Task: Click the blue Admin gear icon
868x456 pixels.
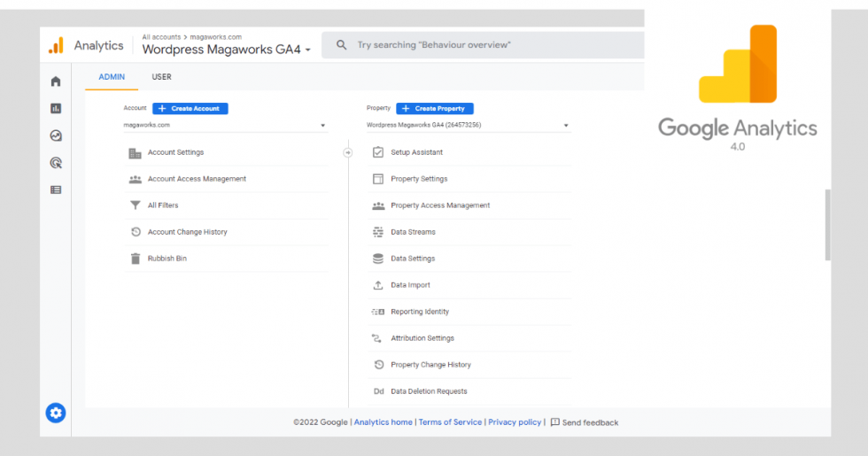Action: pos(55,413)
